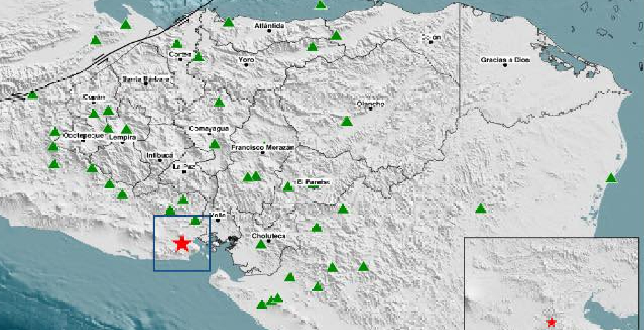Click the green triangle below Comayagua label
Screen dimensions: 644x330
tap(215, 144)
